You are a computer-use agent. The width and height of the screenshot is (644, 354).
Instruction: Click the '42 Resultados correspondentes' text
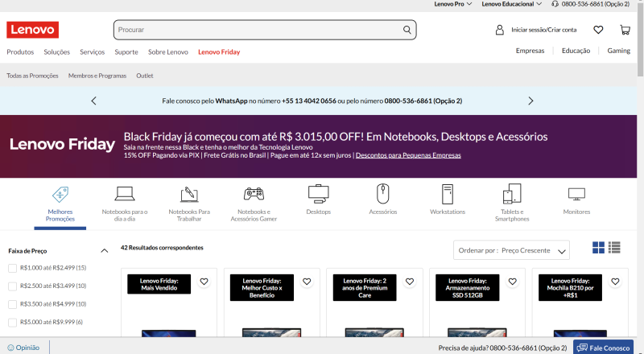(162, 248)
